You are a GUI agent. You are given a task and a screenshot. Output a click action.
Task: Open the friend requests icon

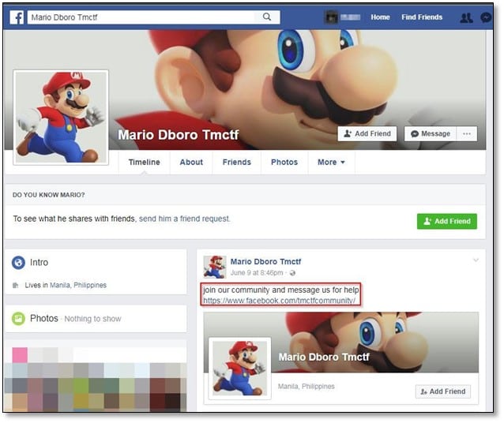click(x=465, y=17)
